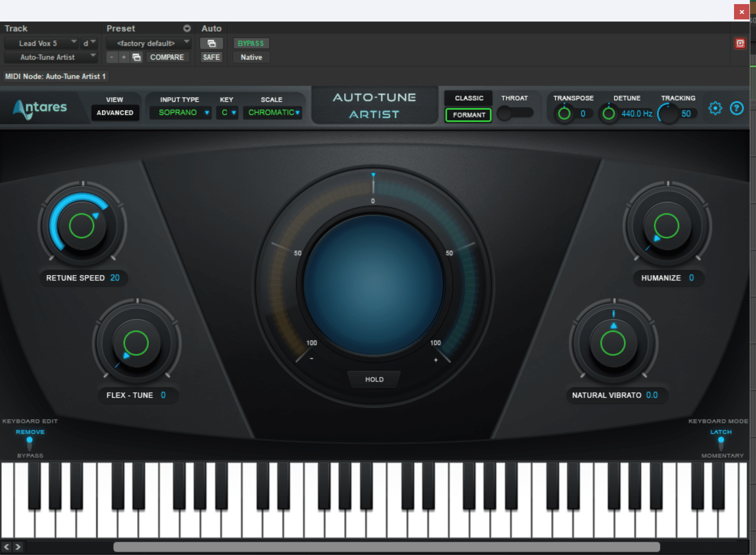Switch view to Advanced
Viewport: 756px width, 555px height.
click(115, 112)
